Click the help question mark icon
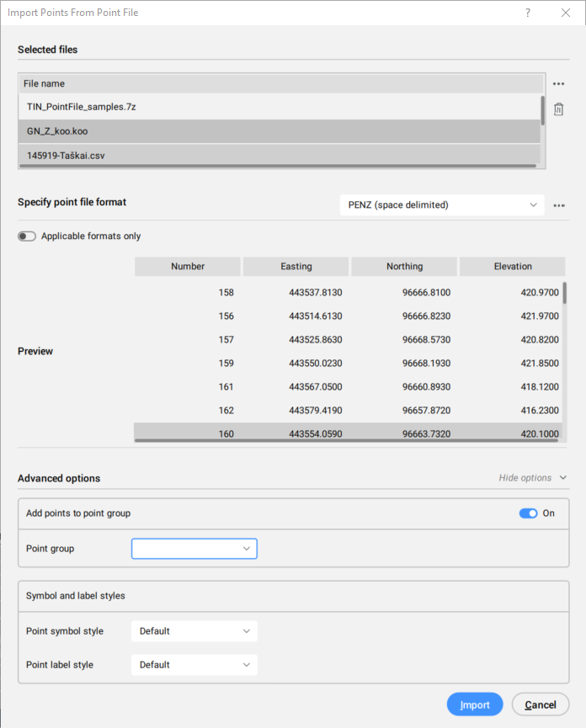 (x=528, y=13)
